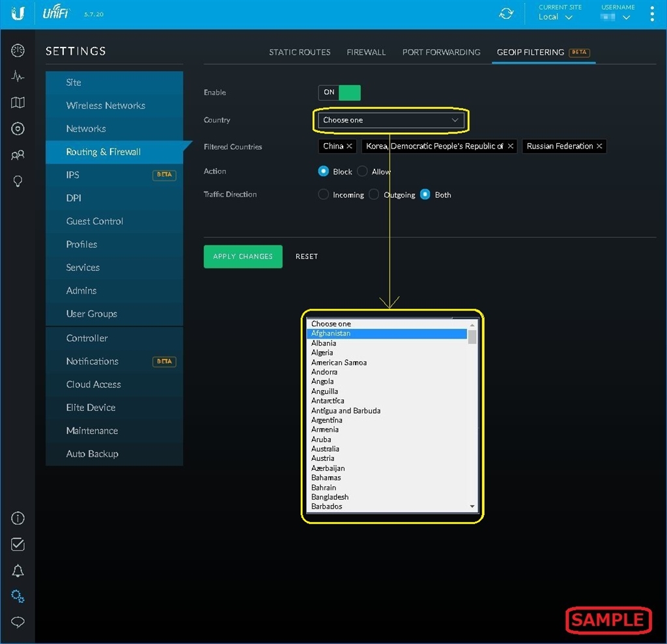Select Australia in the country list
The image size is (667, 644).
tap(387, 449)
